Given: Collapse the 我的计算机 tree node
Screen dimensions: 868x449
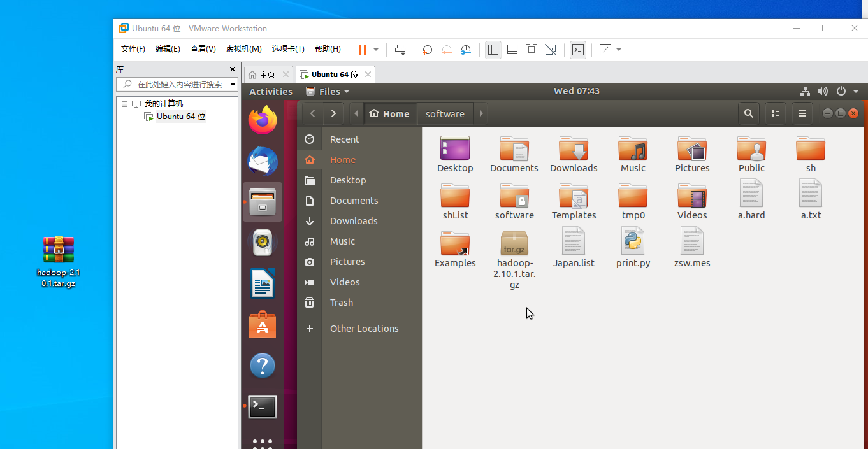Looking at the screenshot, I should (x=124, y=104).
